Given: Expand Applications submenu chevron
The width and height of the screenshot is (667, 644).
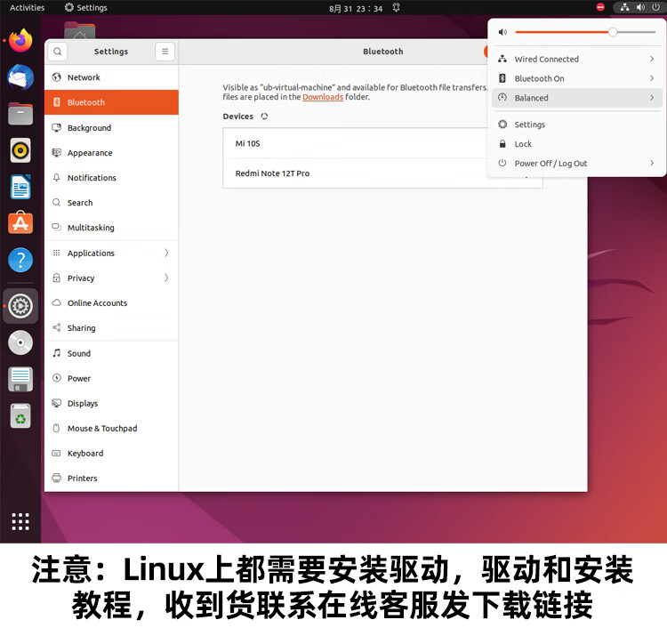Looking at the screenshot, I should [x=166, y=254].
